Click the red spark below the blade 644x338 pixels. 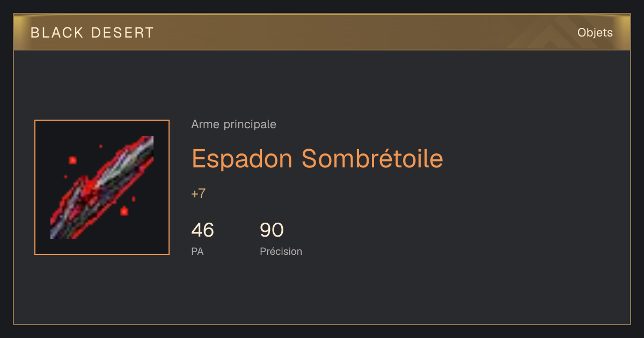coord(125,211)
